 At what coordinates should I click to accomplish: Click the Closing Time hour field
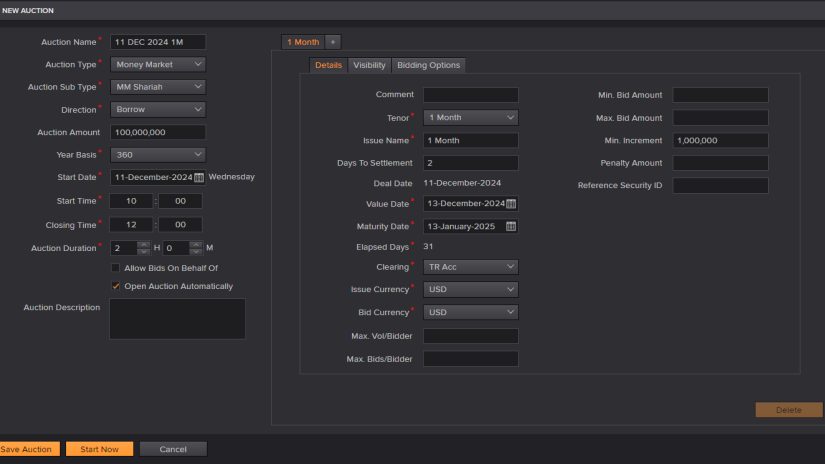tap(131, 225)
